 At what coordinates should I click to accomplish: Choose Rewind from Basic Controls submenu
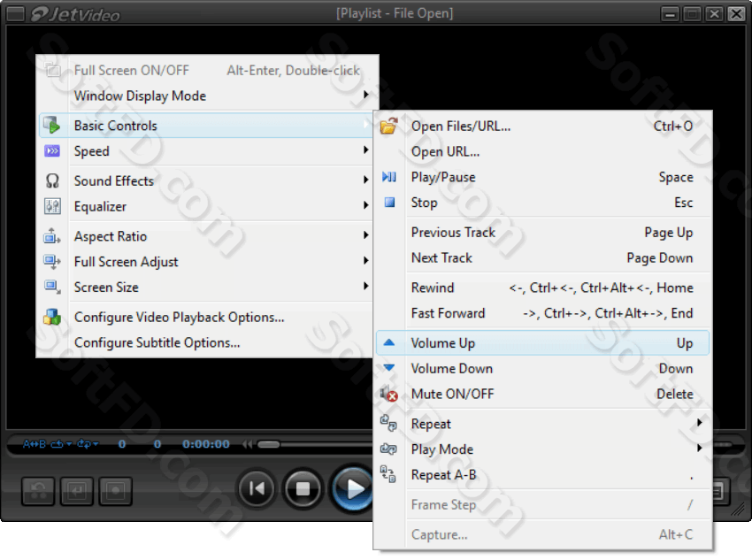pos(542,288)
